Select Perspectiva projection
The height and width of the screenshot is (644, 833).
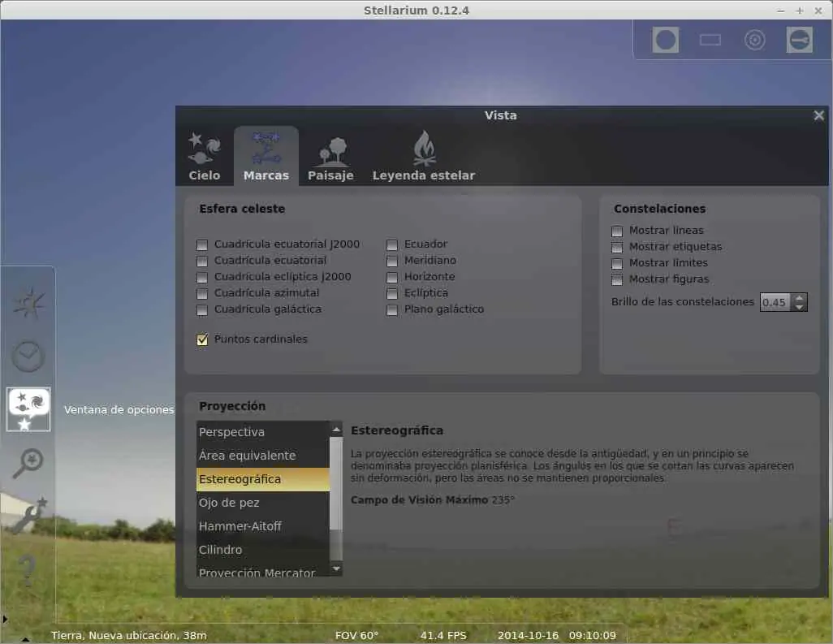263,432
